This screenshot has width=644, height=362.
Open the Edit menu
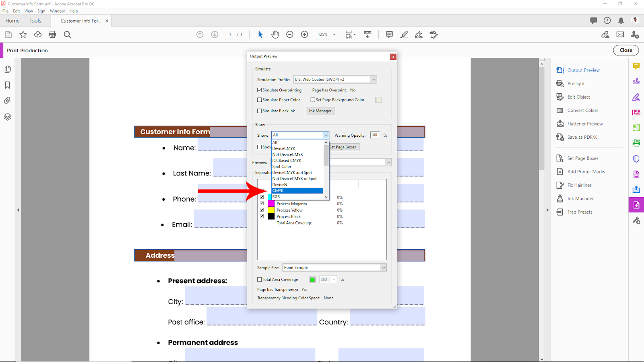pyautogui.click(x=17, y=11)
